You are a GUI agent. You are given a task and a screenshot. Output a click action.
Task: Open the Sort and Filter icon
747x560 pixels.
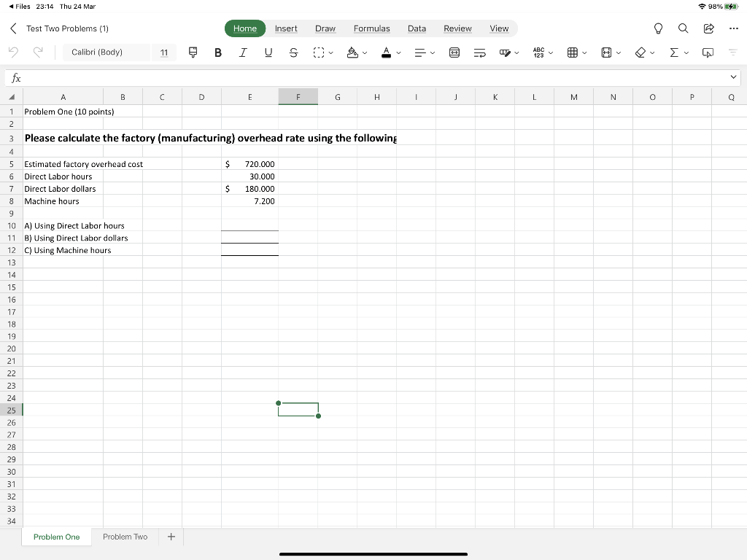[732, 52]
